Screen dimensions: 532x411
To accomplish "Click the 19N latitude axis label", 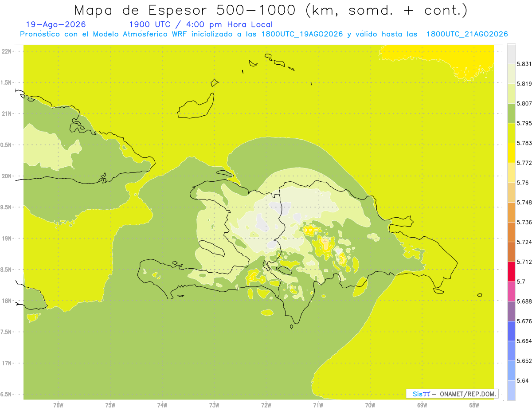I will click(x=6, y=239).
